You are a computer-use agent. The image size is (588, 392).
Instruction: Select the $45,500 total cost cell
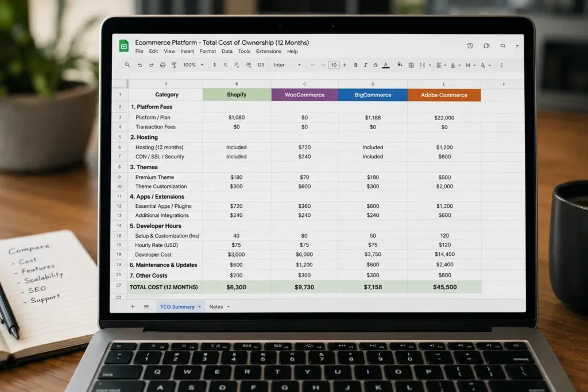pos(444,287)
